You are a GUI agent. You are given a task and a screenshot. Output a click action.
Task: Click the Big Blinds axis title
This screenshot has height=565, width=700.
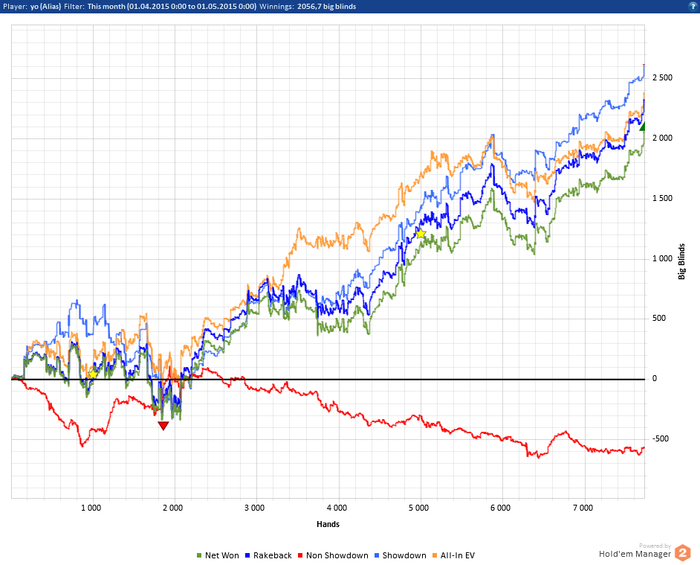point(681,262)
